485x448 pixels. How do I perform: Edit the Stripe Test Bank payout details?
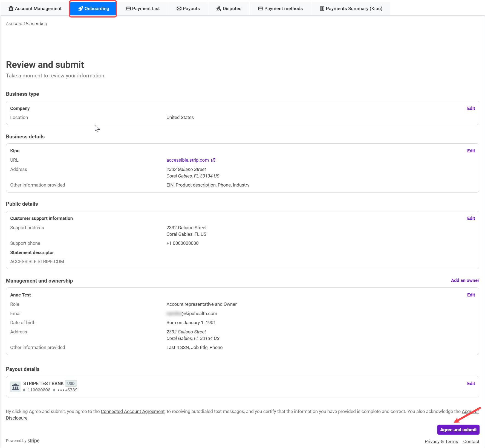[x=471, y=383]
